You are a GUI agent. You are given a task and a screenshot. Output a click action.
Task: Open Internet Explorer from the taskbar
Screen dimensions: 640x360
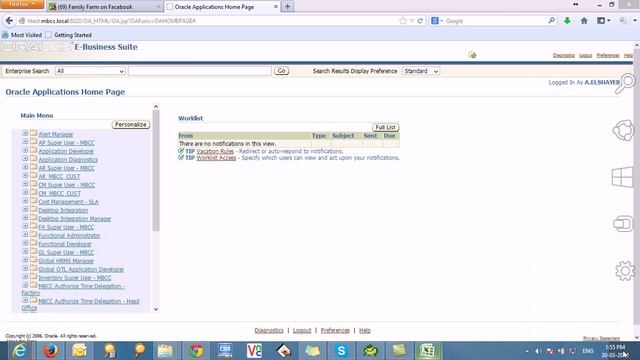pyautogui.click(x=19, y=351)
